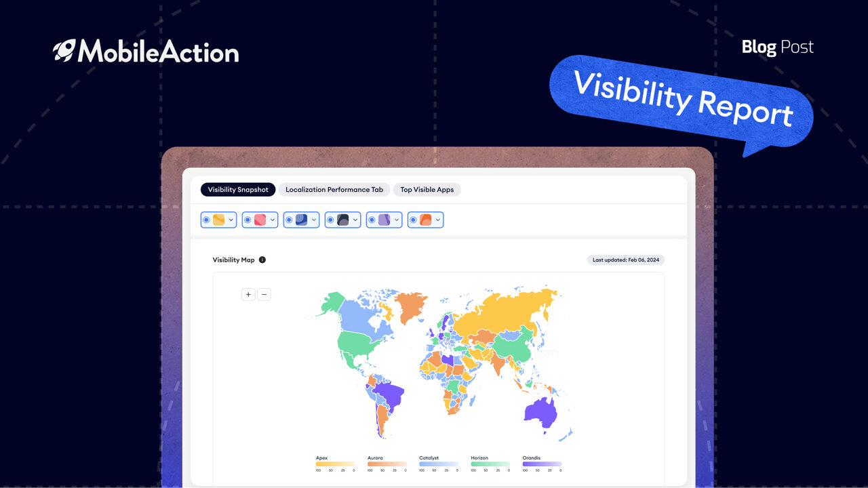Screen dimensions: 868x488
Task: Click the Aurora legend gradient bar
Action: tap(387, 464)
